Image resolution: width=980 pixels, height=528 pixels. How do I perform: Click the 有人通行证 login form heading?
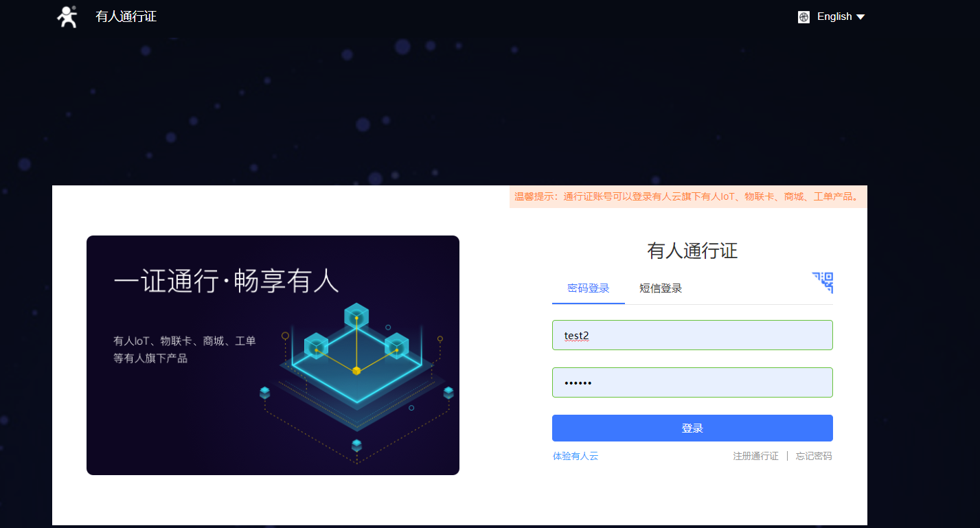pyautogui.click(x=692, y=251)
